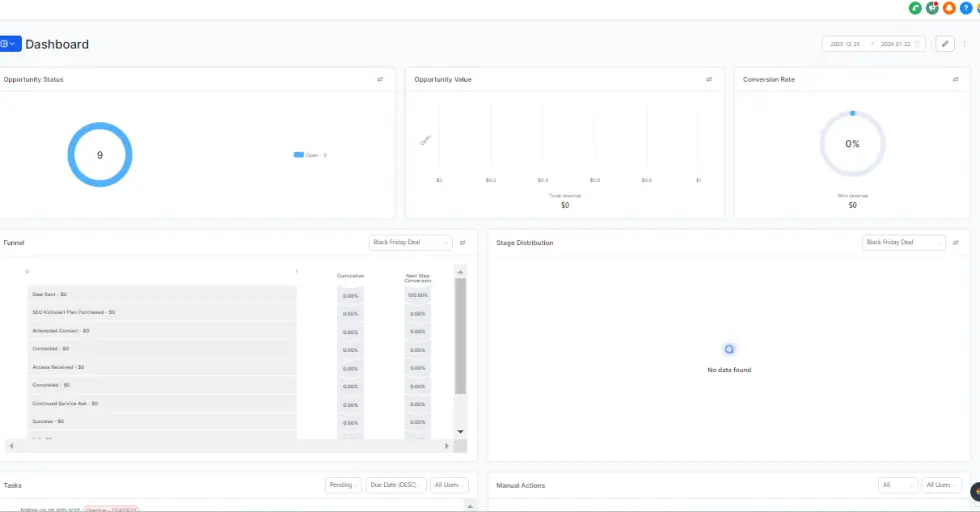Click the filter icon on Conversion Rate card

955,79
